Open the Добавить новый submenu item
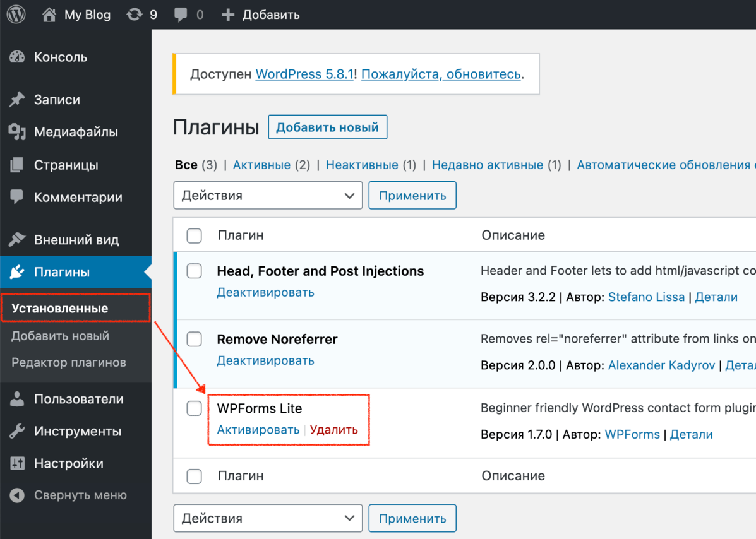Image resolution: width=756 pixels, height=539 pixels. point(60,336)
